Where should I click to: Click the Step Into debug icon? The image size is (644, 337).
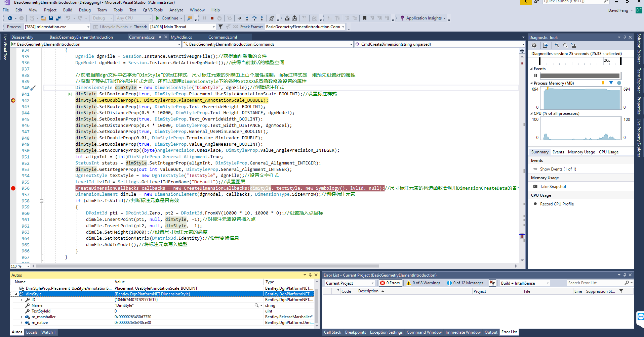[x=247, y=18]
